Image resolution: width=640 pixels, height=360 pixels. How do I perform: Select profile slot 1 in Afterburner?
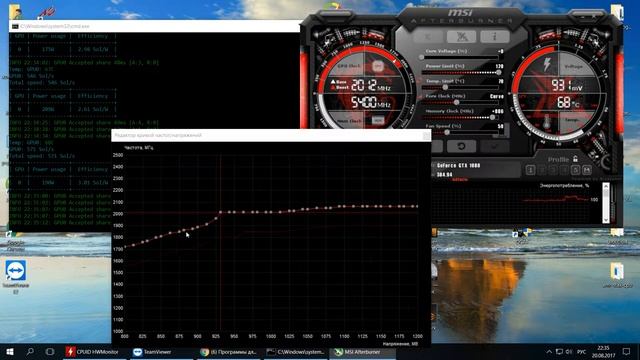pyautogui.click(x=531, y=170)
